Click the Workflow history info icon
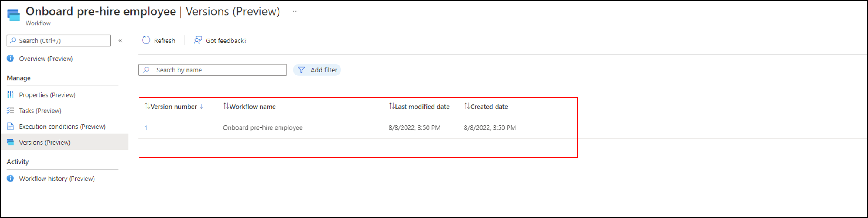The width and height of the screenshot is (868, 218). point(10,179)
